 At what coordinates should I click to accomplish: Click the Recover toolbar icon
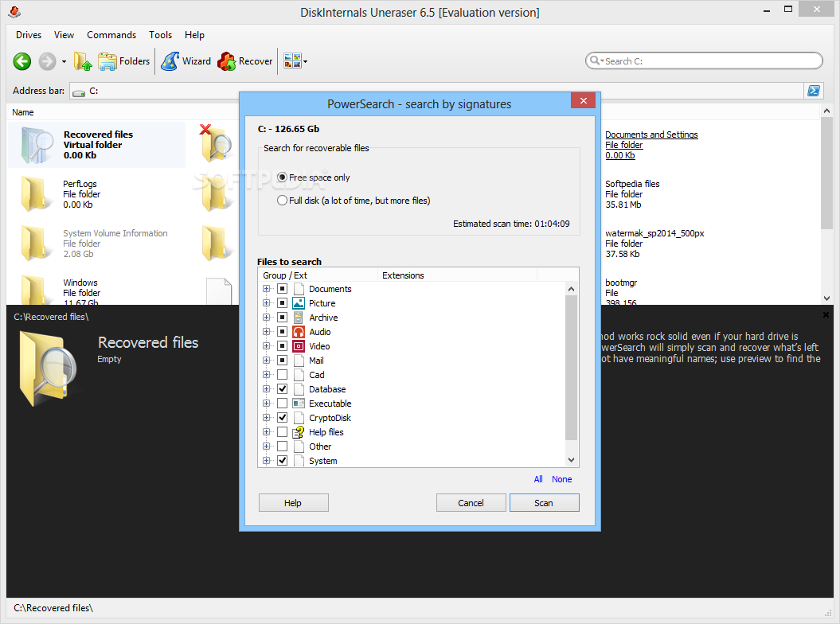pos(227,61)
